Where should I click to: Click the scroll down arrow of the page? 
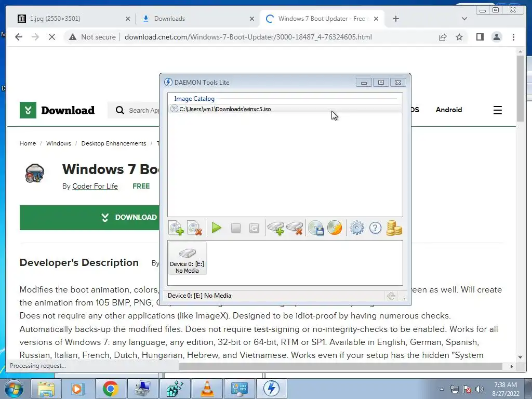pyautogui.click(x=520, y=357)
